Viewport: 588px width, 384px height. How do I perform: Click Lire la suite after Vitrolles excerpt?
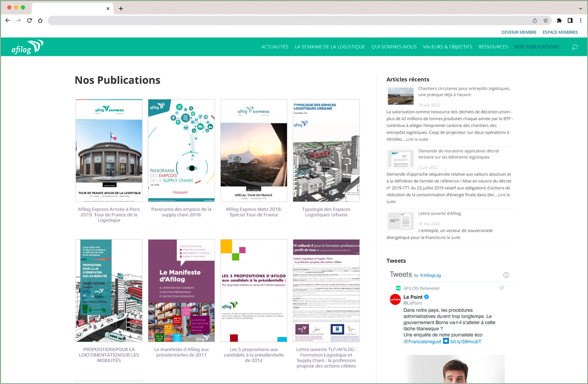coord(417,139)
